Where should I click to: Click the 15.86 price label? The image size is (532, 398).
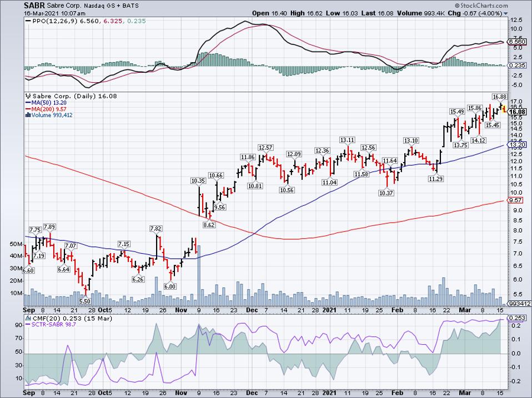(x=475, y=108)
